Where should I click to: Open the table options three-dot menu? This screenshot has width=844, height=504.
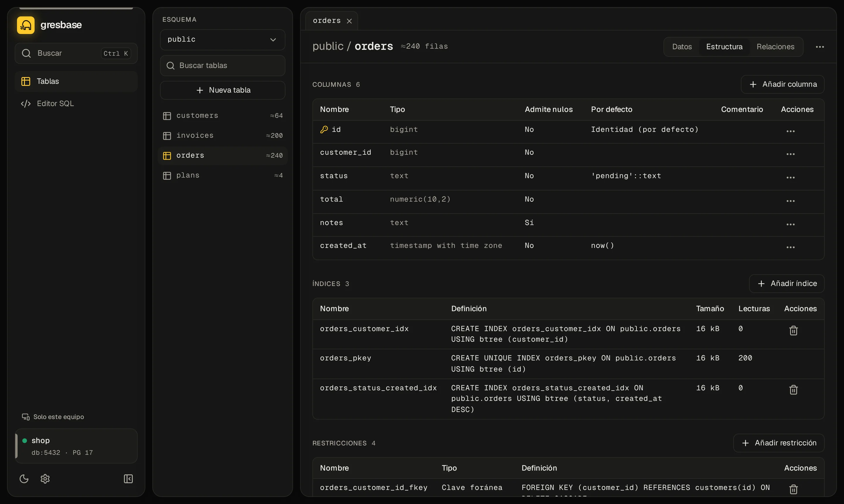click(820, 47)
